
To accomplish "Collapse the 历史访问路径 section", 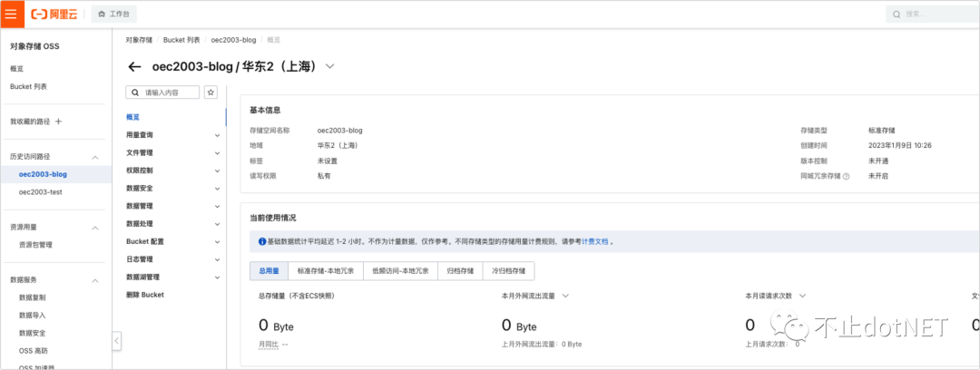I will click(95, 157).
